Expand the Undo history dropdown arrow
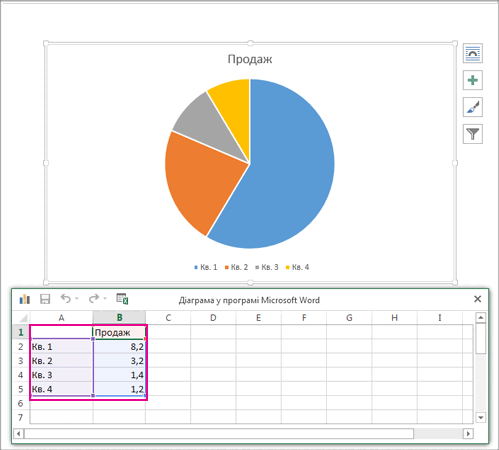499x450 pixels. click(77, 298)
